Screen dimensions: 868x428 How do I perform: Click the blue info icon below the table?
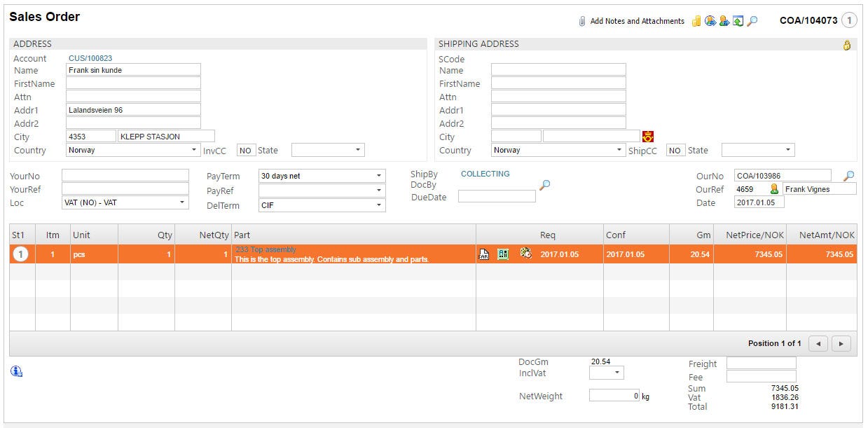17,371
